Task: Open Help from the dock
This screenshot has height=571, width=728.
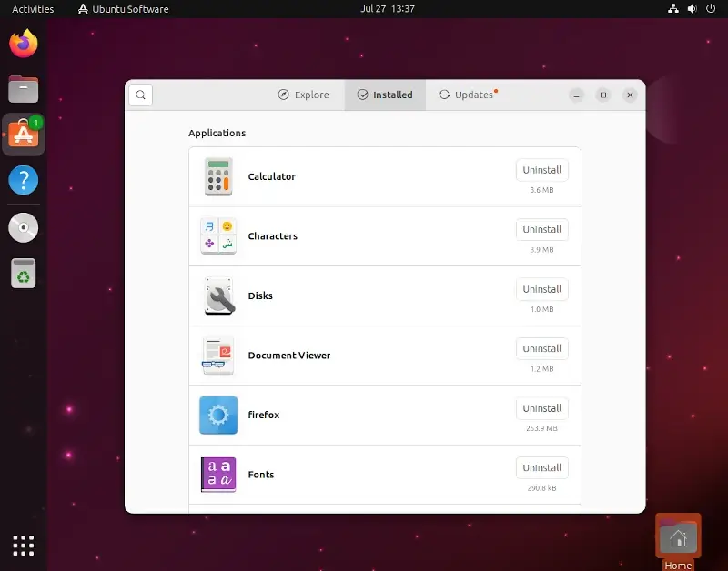Action: (x=24, y=180)
